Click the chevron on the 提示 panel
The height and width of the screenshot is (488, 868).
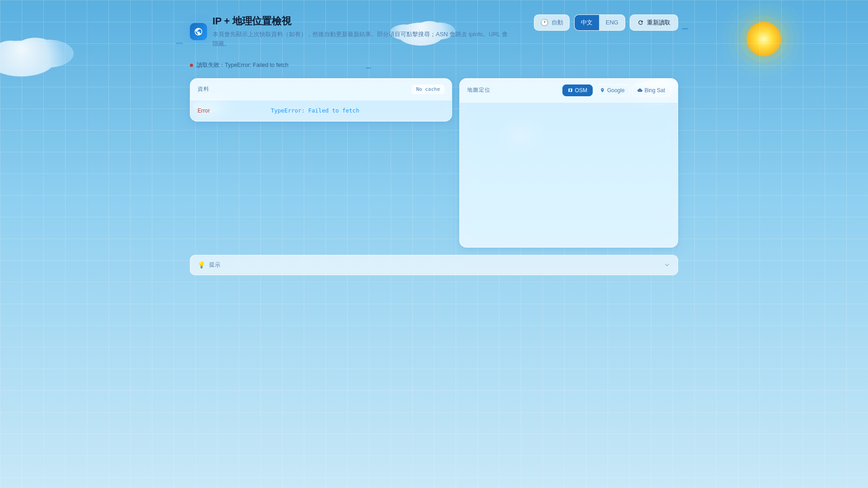point(667,265)
